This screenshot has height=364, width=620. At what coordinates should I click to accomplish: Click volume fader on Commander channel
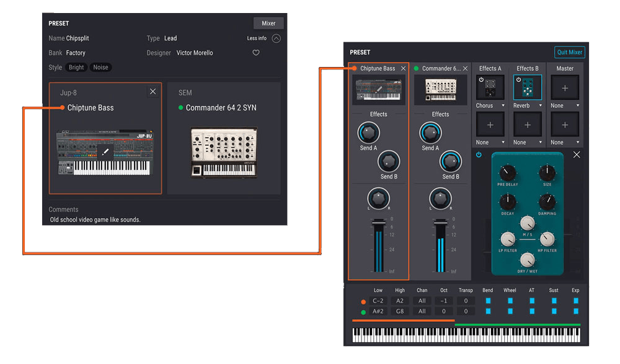click(440, 222)
